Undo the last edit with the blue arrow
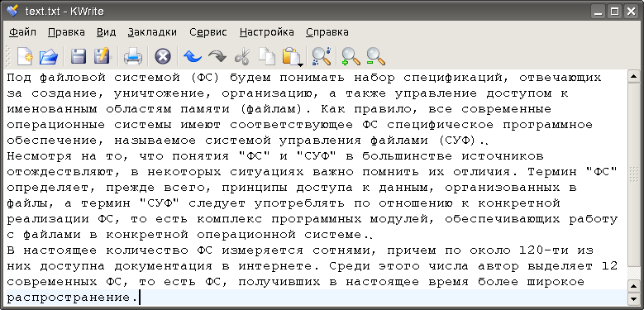 (x=193, y=56)
